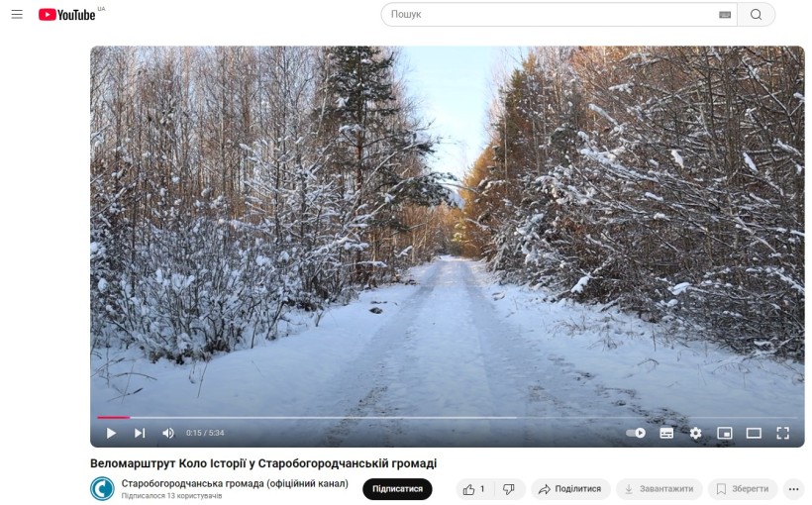Like the video with thumbs up
Viewport: 812px width, 505px height.
(475, 489)
